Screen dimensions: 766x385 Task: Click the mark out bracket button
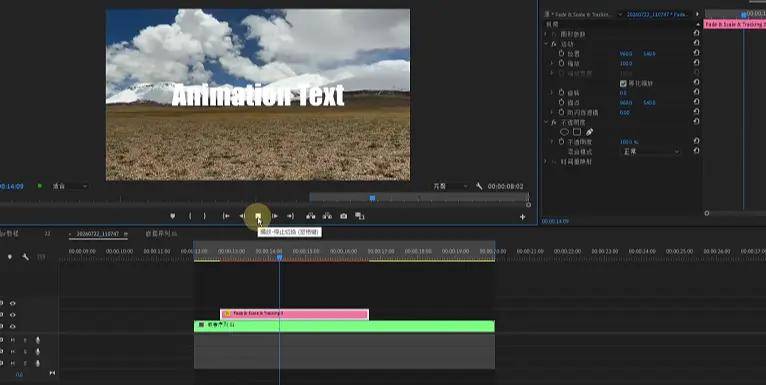tap(205, 216)
